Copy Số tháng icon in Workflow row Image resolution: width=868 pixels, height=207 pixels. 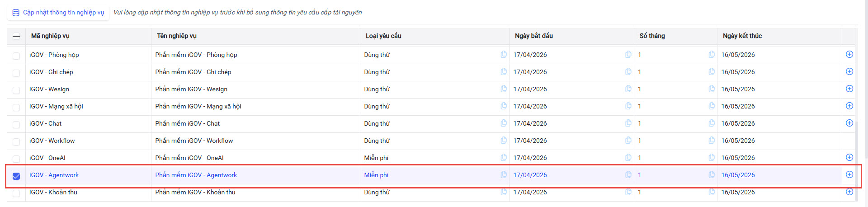(x=712, y=140)
